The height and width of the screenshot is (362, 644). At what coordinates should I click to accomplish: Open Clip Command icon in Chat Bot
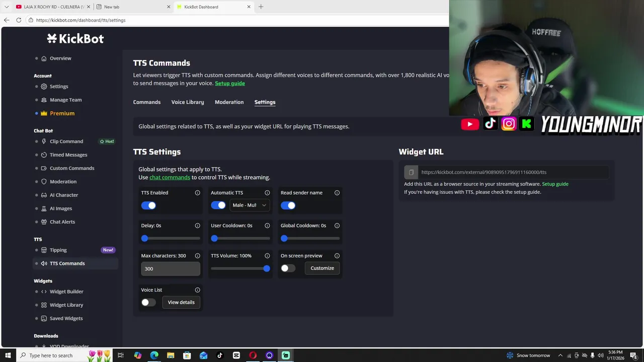tap(44, 141)
